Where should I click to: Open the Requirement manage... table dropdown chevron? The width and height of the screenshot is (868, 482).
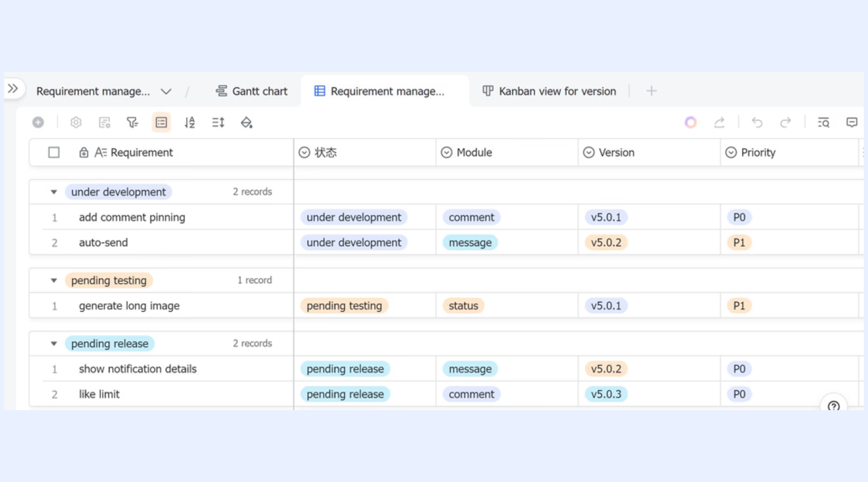(x=166, y=91)
